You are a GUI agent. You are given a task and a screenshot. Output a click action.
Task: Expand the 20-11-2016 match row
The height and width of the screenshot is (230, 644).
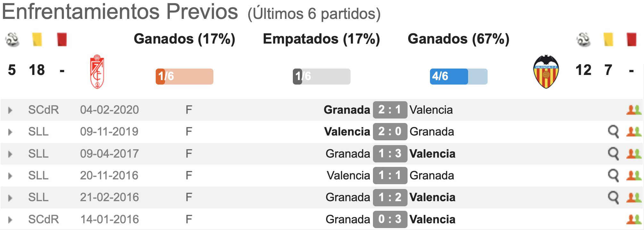(x=10, y=176)
